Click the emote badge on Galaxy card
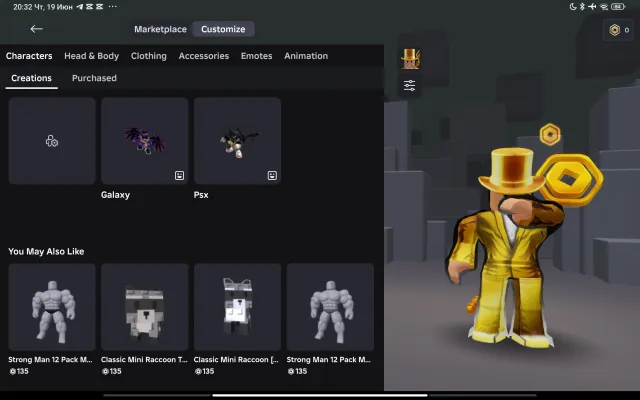This screenshot has width=640, height=400. pos(179,176)
